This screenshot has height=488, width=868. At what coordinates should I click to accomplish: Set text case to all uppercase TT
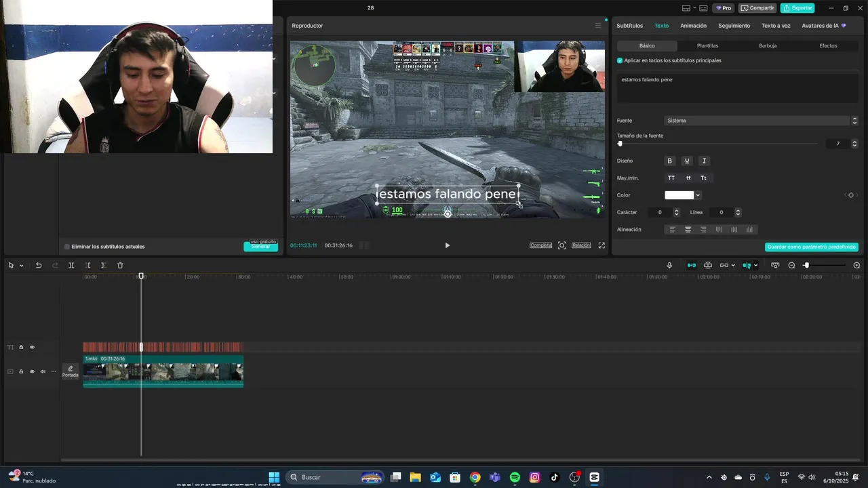point(671,178)
